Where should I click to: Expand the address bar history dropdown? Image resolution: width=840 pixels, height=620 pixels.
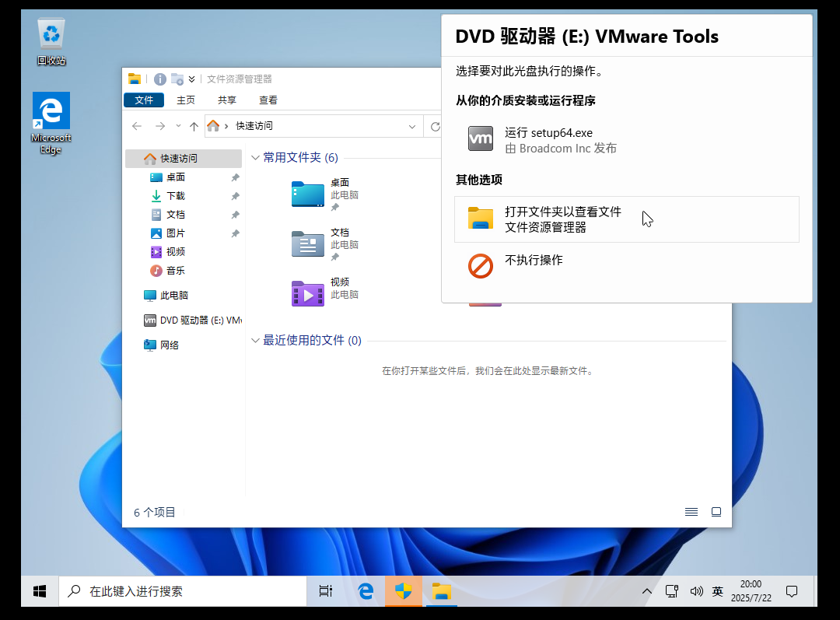pyautogui.click(x=412, y=126)
